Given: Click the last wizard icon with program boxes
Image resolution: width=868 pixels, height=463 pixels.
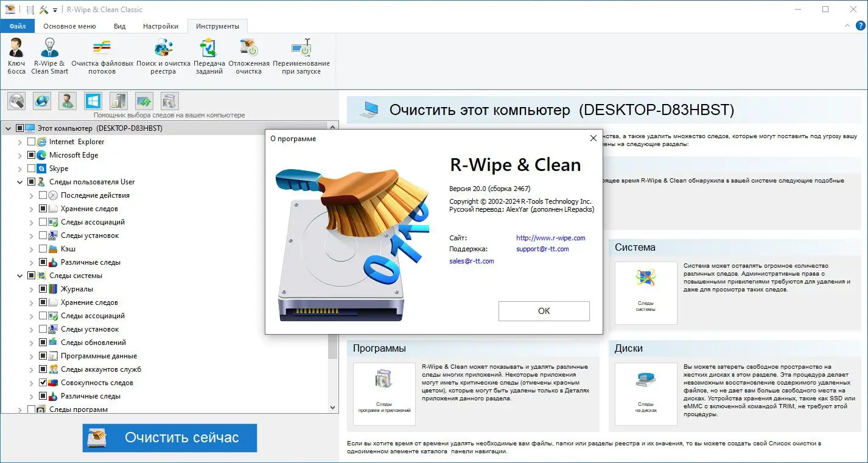Looking at the screenshot, I should click(170, 100).
